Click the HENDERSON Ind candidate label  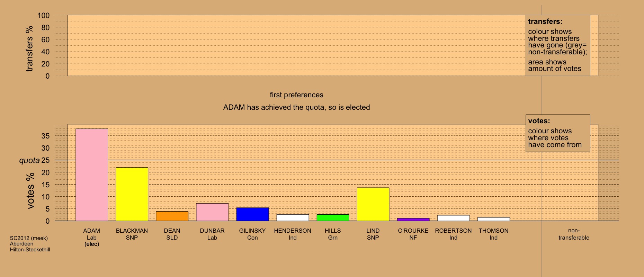click(x=293, y=234)
